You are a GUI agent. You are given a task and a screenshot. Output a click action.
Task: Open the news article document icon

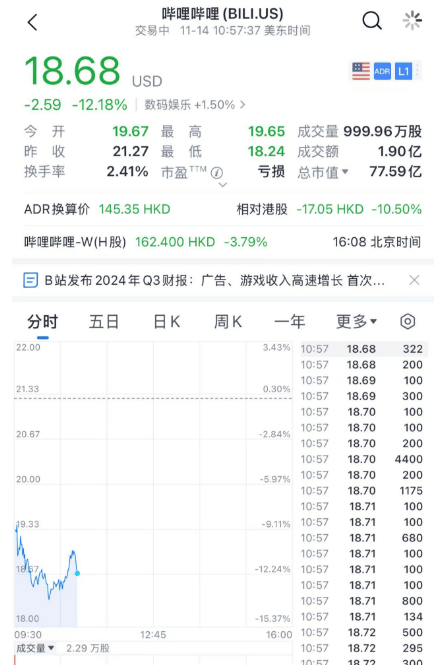tap(31, 280)
